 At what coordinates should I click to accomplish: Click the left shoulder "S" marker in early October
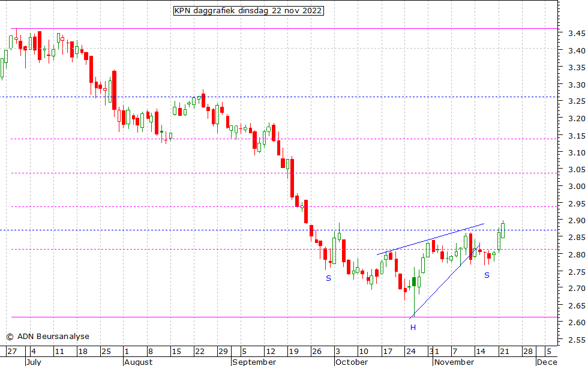[329, 278]
